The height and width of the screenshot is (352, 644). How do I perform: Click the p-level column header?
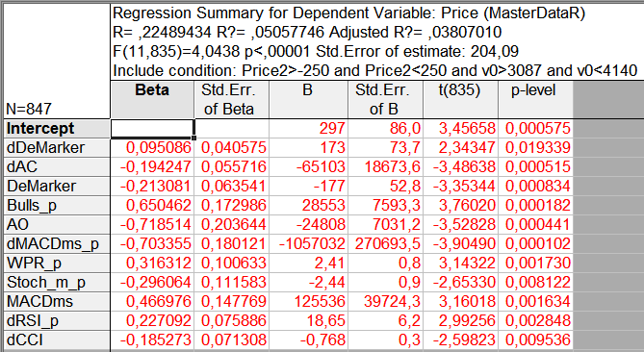pos(535,100)
